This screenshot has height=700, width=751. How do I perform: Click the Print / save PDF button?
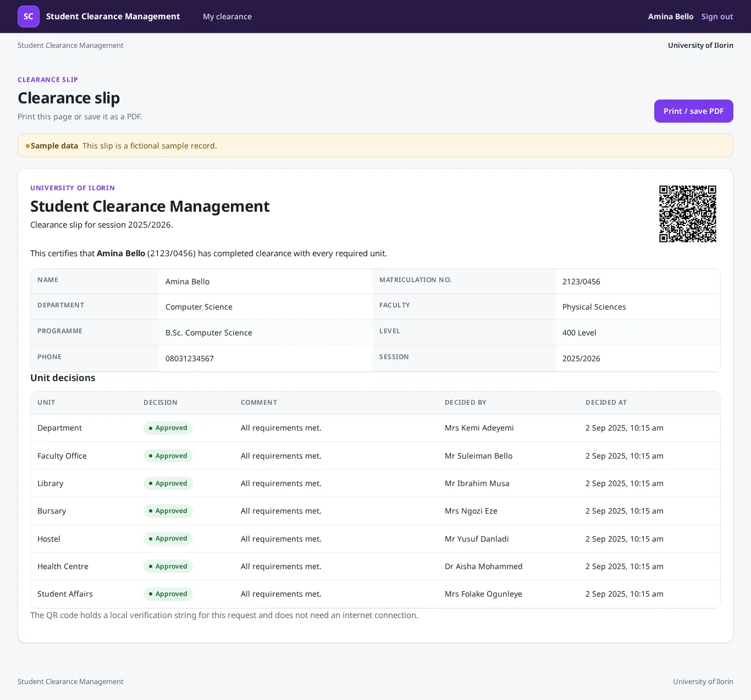click(693, 111)
